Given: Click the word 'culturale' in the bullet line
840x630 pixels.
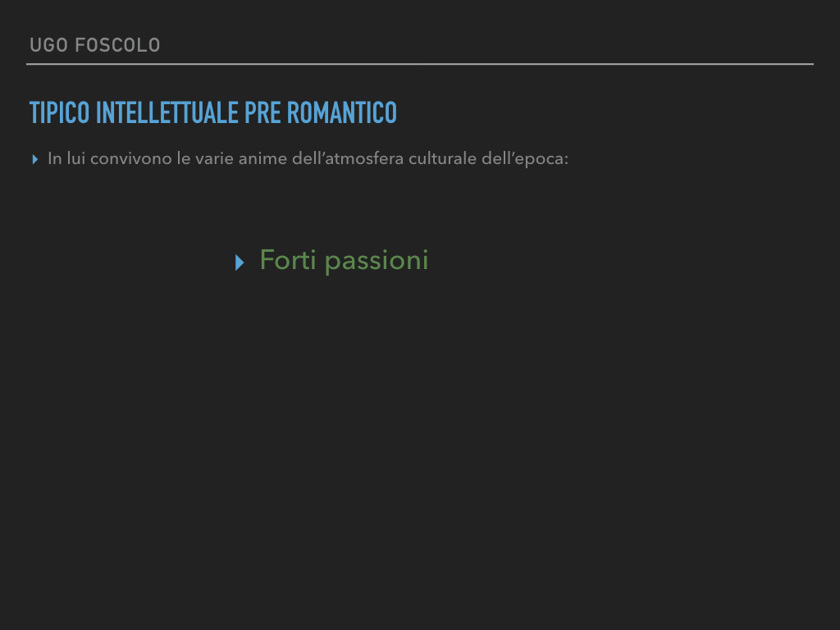Looking at the screenshot, I should click(x=442, y=159).
